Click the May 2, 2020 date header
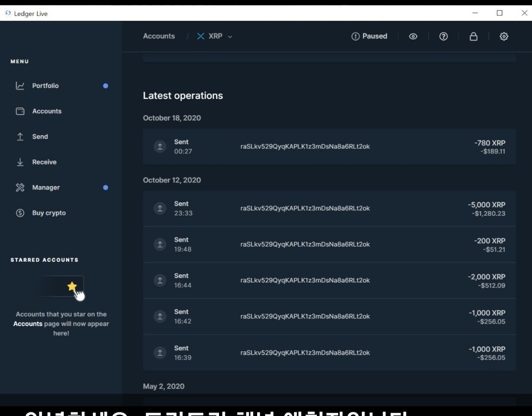This screenshot has height=416, width=532. click(x=164, y=386)
